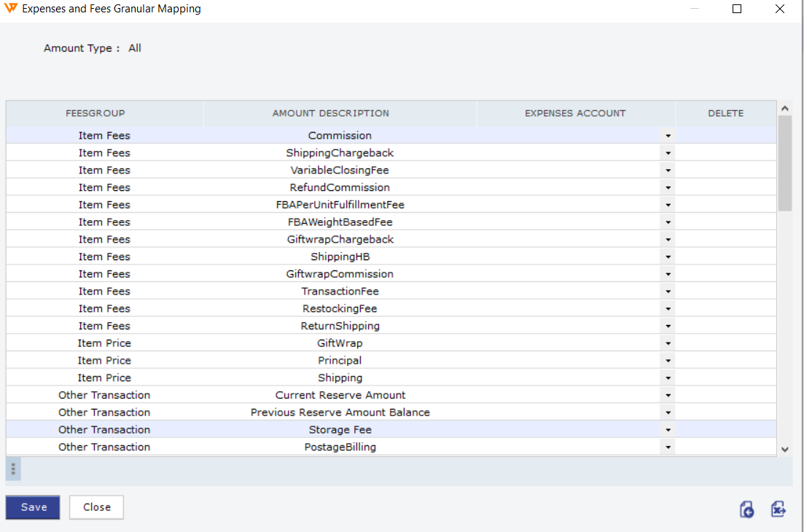Viewport: 804px width, 532px height.
Task: Click the import file icon
Action: [x=747, y=509]
